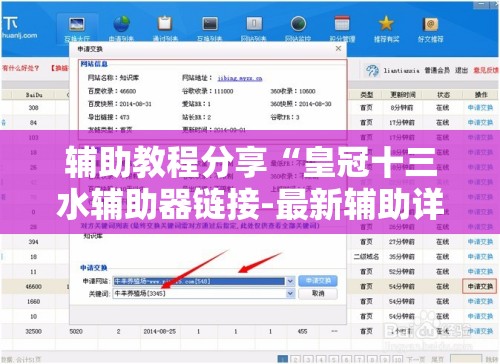
Task: Select 知识库 in the keyword list
Action: click(93, 236)
